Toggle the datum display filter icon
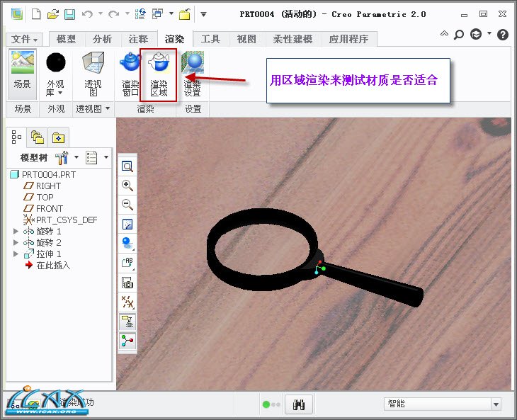517x420 pixels. point(127,302)
